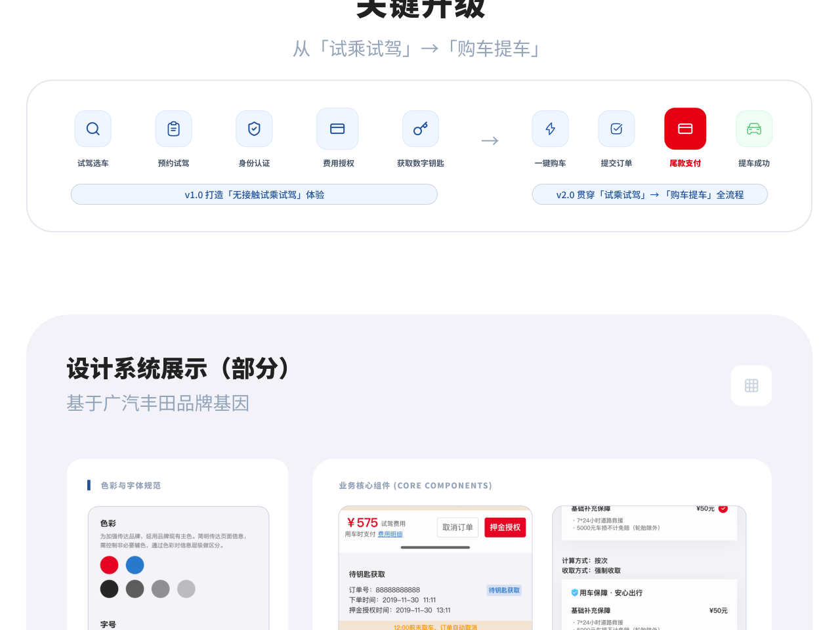Click the 取消订单 button
This screenshot has width=840, height=630.
457,528
